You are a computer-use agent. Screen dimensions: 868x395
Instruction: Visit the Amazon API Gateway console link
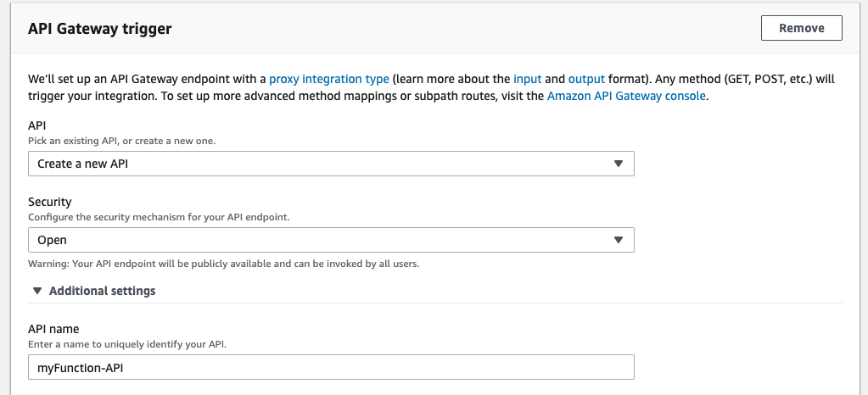626,96
